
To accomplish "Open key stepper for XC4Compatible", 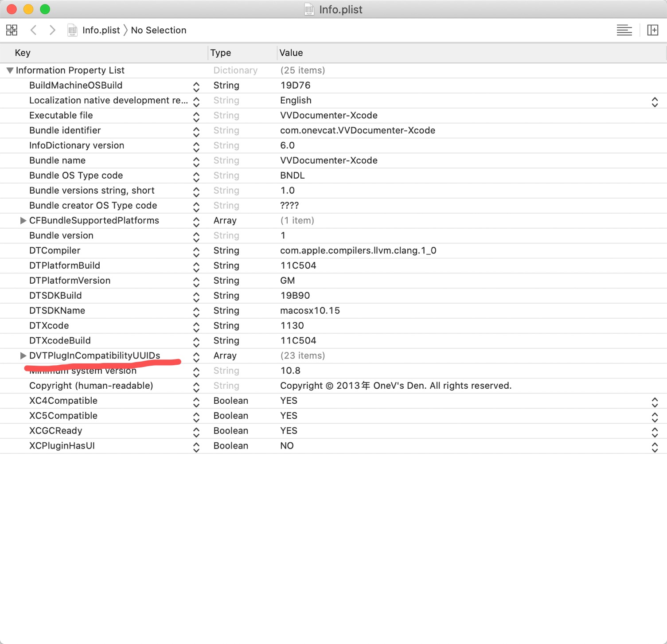I will [x=196, y=402].
